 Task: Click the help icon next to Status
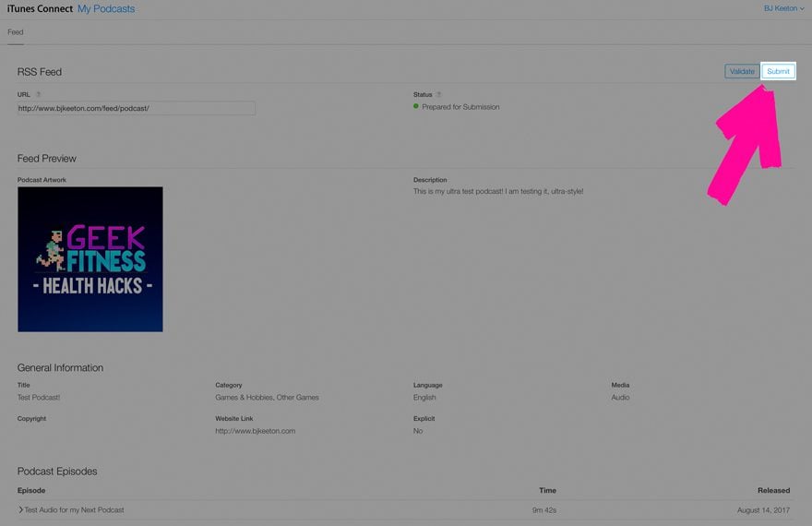point(438,95)
